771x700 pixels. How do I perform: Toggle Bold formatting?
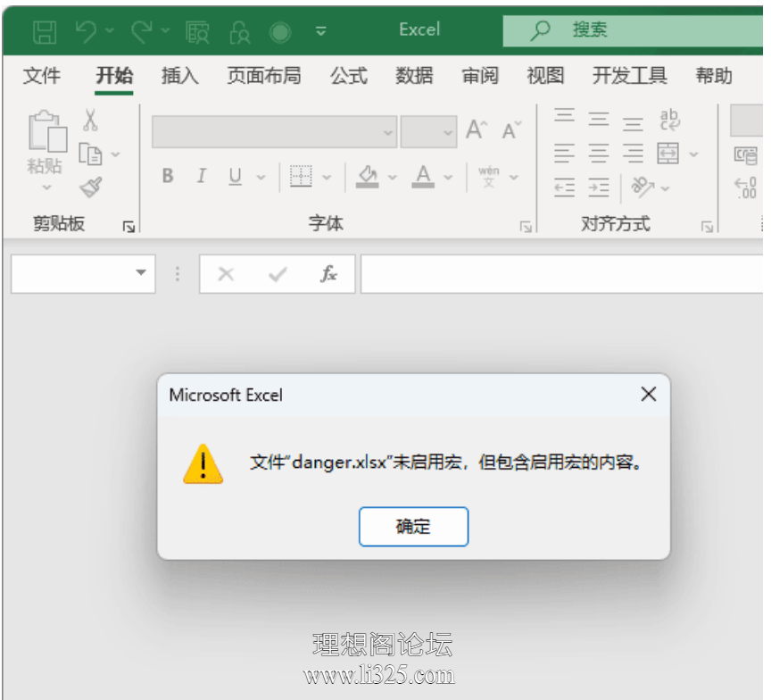coord(168,176)
